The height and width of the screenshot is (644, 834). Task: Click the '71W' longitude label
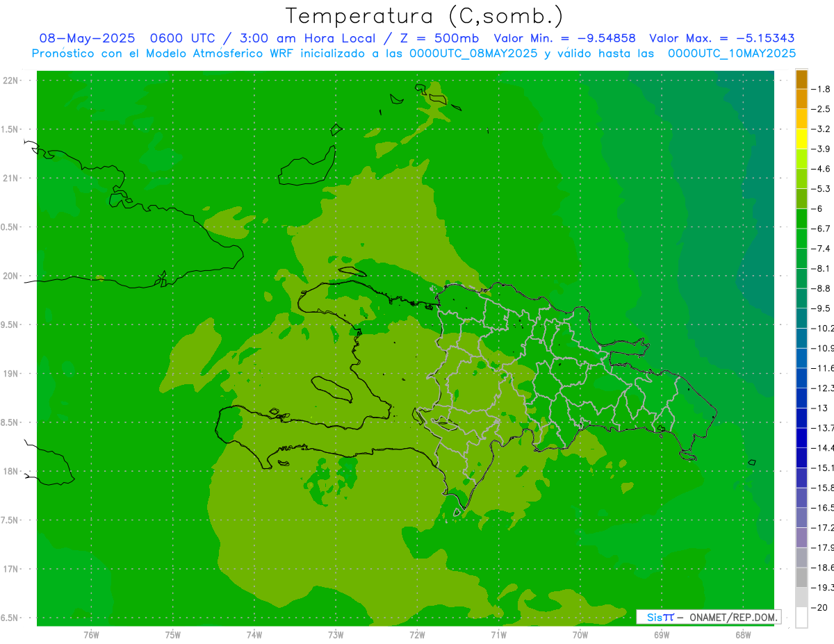(498, 635)
